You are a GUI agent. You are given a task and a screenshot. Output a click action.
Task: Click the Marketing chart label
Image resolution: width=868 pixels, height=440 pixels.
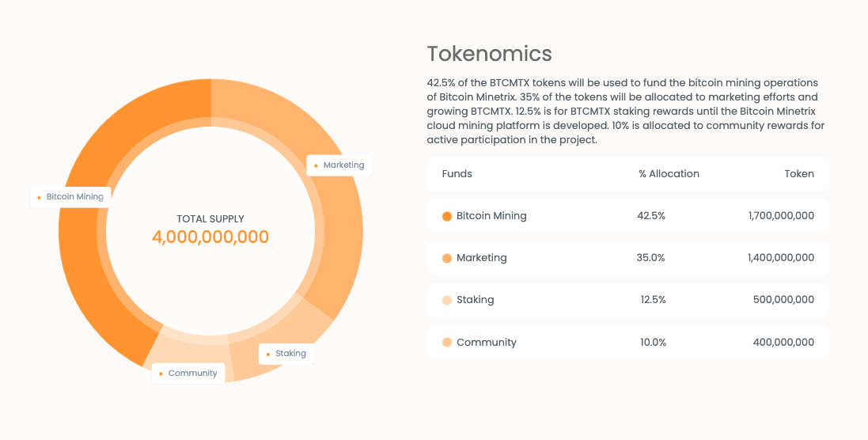pos(339,165)
